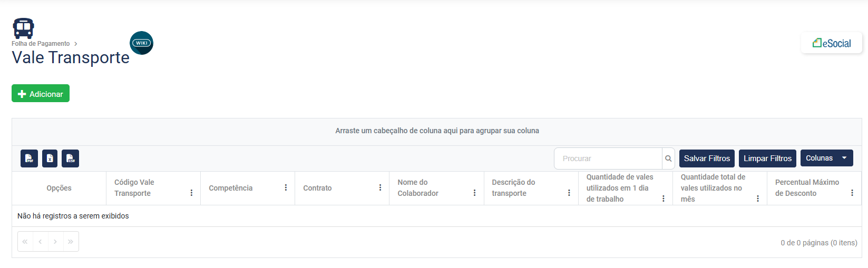The width and height of the screenshot is (868, 268).
Task: Export the table as CSV
Action: pyautogui.click(x=71, y=158)
